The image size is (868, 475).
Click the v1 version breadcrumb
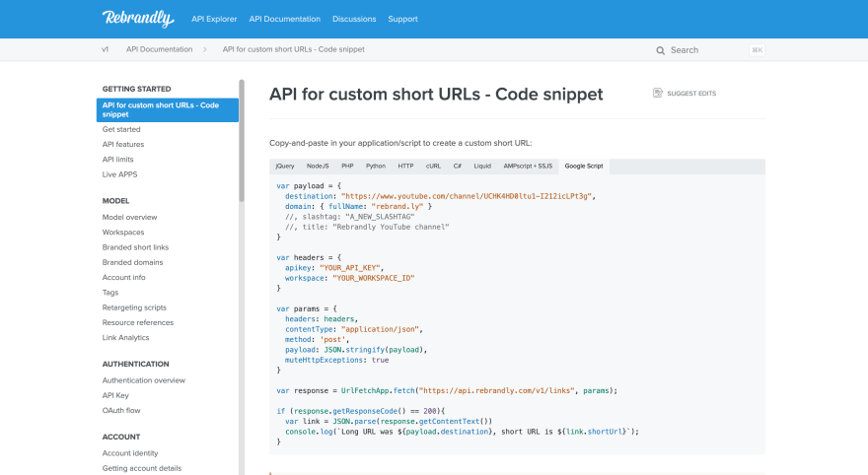pyautogui.click(x=106, y=49)
